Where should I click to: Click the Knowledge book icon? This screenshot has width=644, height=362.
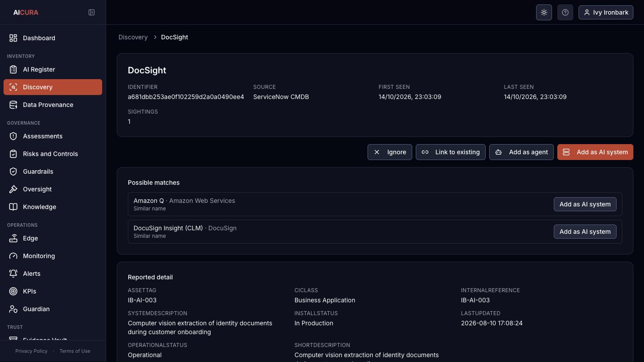pos(13,207)
